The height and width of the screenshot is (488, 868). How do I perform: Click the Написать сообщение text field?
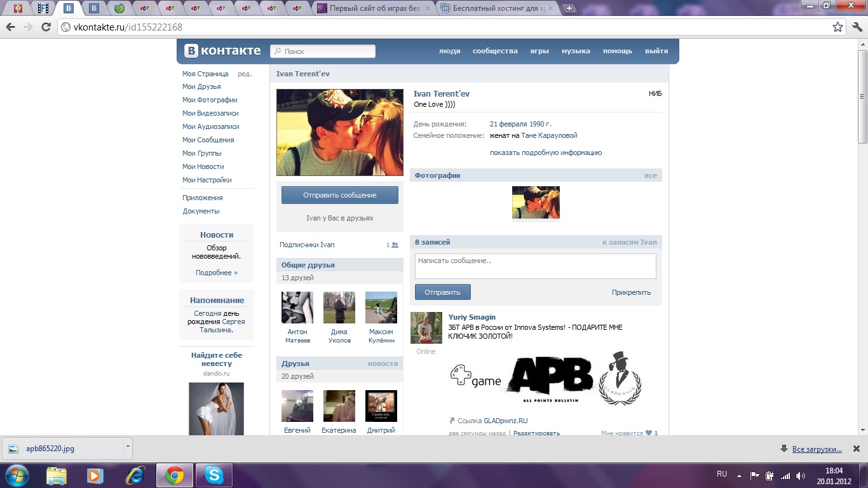[535, 266]
